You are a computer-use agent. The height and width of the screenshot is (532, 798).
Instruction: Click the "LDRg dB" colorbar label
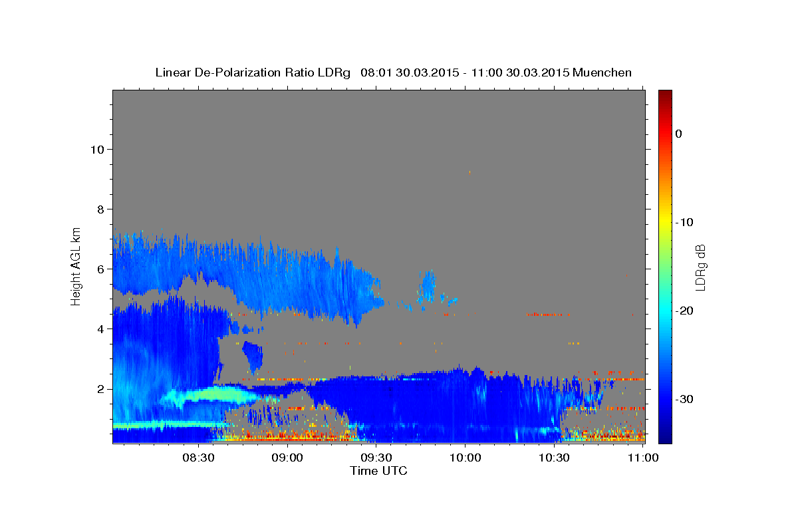(x=700, y=268)
